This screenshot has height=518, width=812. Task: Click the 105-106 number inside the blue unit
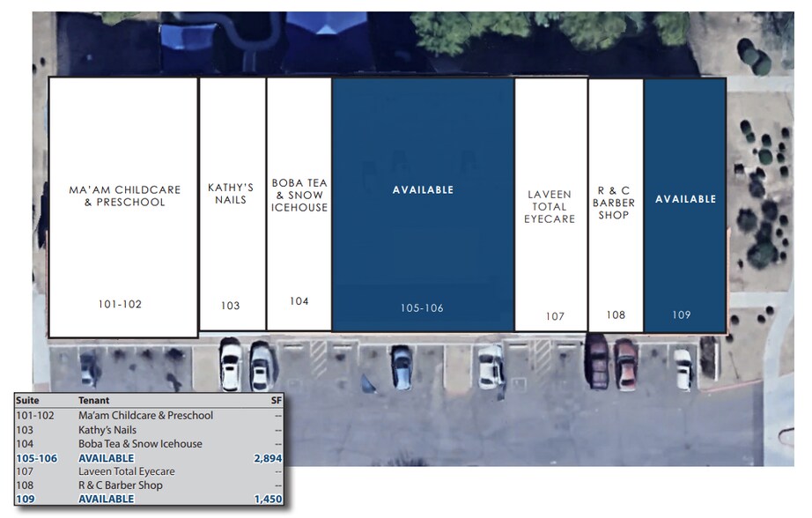pyautogui.click(x=422, y=308)
